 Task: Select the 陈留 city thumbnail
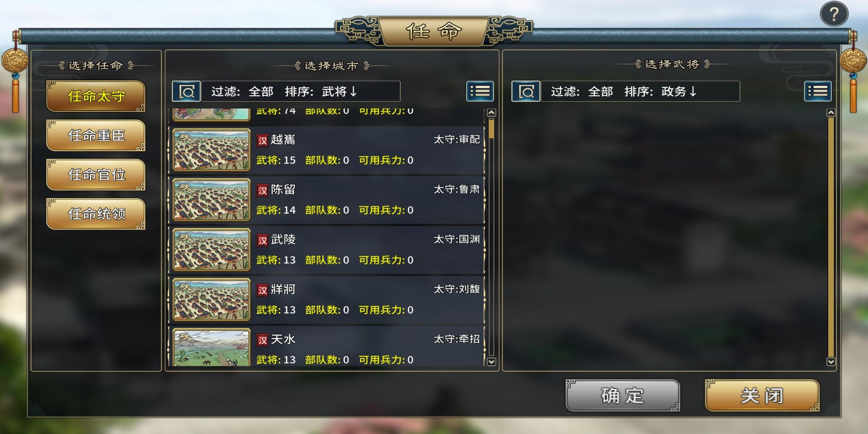211,200
